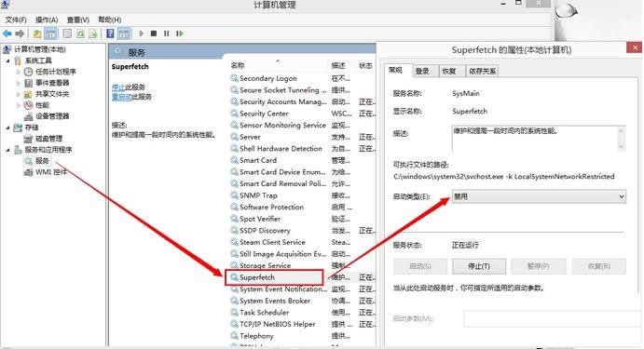Click the restart service toolbar icon

[180, 34]
